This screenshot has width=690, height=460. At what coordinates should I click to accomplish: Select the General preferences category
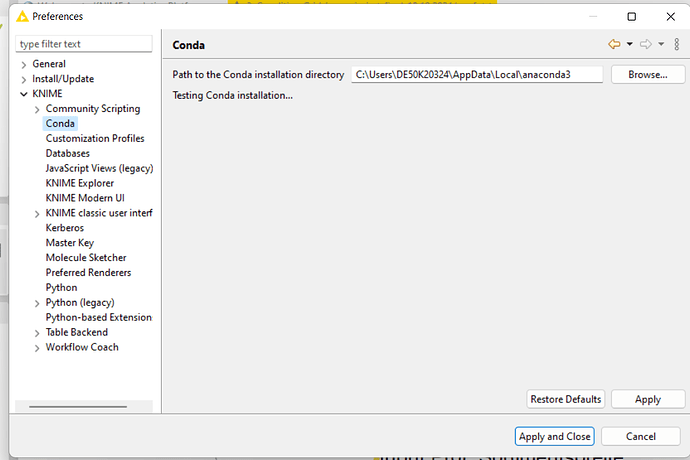[x=49, y=64]
